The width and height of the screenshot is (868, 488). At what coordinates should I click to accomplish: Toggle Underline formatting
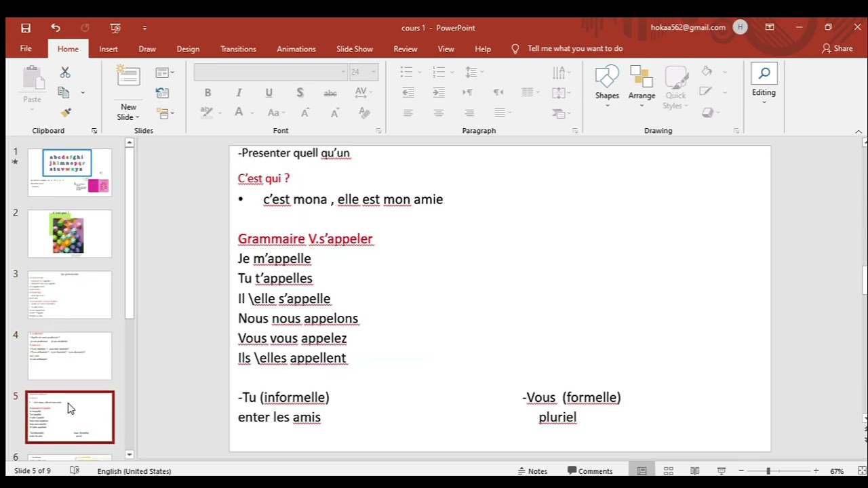(269, 93)
